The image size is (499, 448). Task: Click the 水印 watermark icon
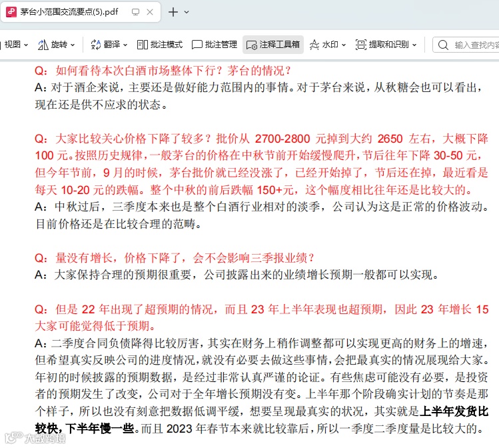click(x=314, y=45)
